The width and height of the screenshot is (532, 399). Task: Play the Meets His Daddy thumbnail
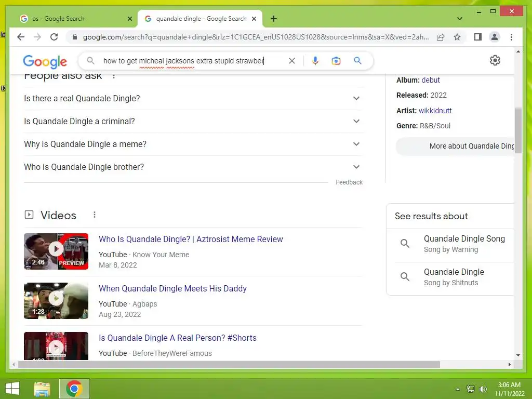coord(56,301)
